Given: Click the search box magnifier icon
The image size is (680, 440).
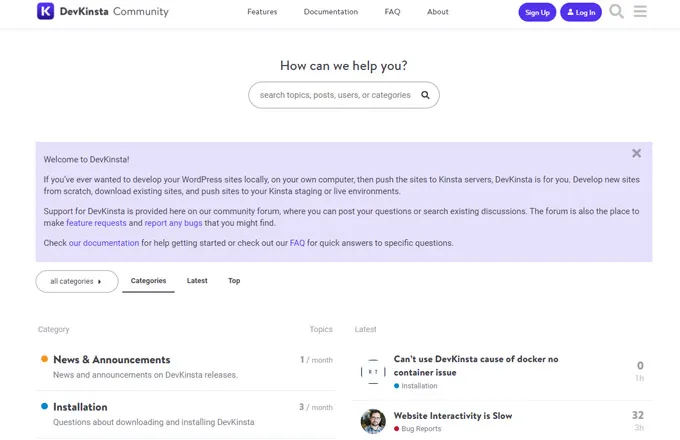Looking at the screenshot, I should (x=425, y=95).
